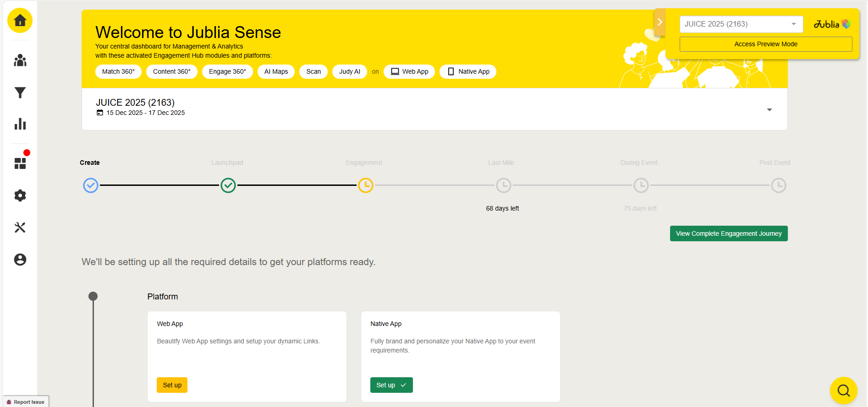Select the Judy AI module chip

(350, 71)
